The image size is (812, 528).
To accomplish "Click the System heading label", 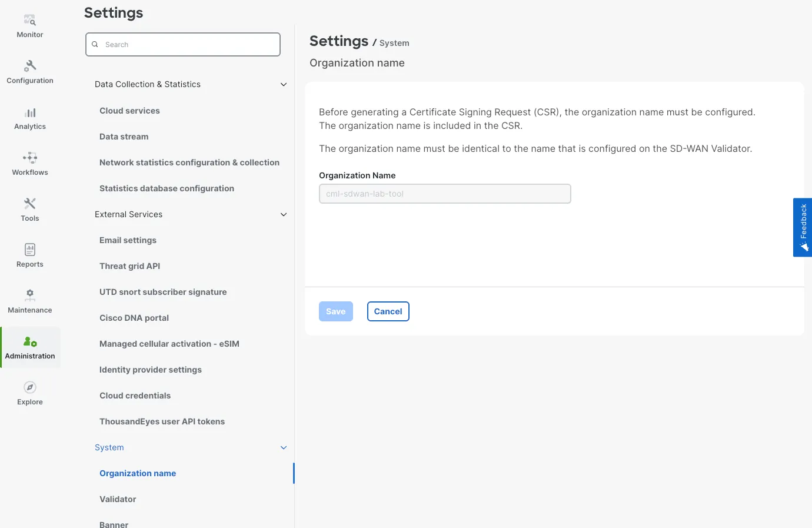I will pos(109,447).
